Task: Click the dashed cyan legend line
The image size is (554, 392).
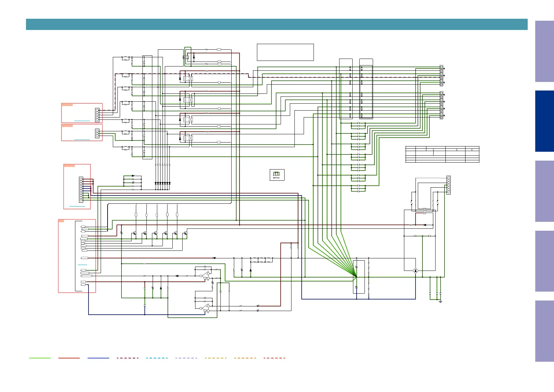Action: point(157,358)
